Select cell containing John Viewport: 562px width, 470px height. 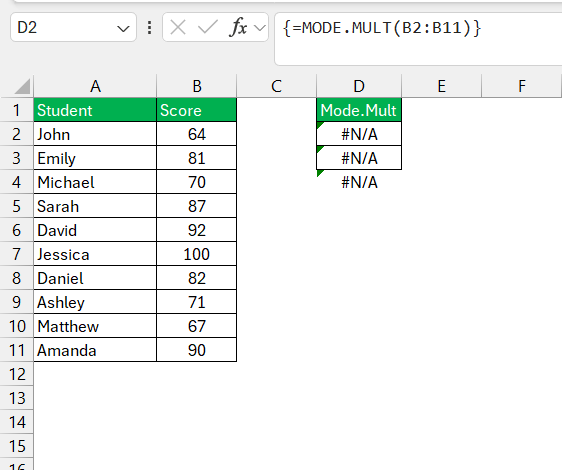(x=95, y=134)
